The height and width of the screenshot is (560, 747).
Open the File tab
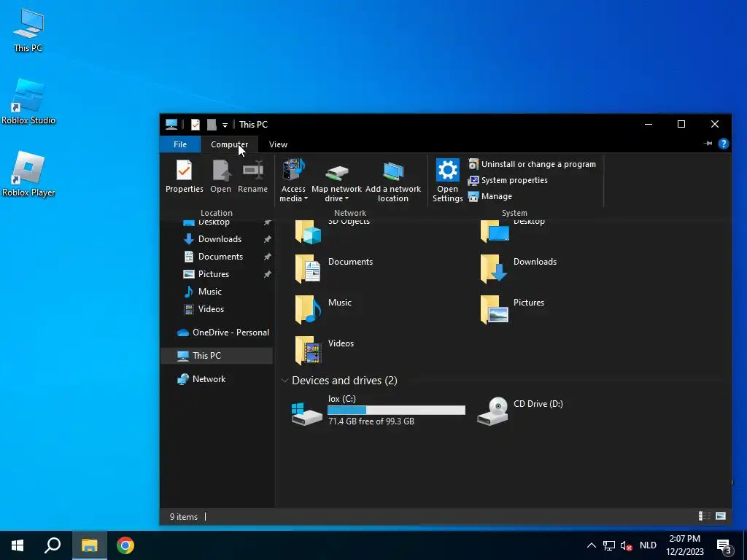click(180, 144)
